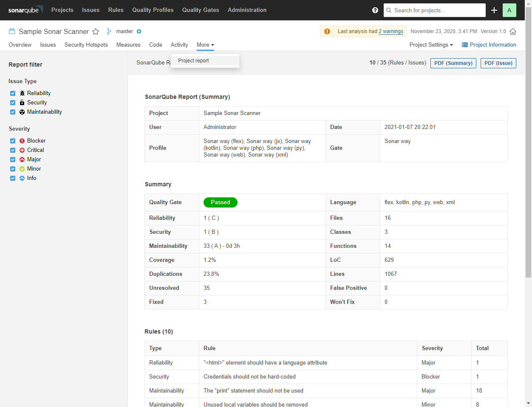This screenshot has height=407, width=532.
Task: Collapse the More dropdown menu
Action: click(205, 45)
